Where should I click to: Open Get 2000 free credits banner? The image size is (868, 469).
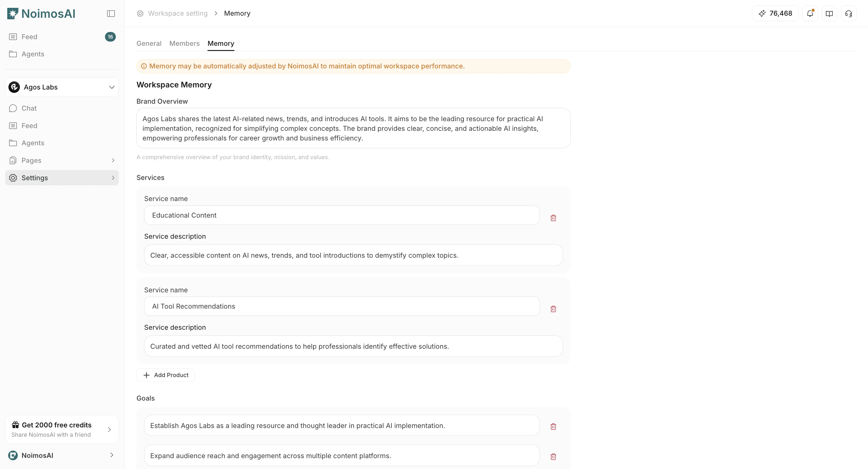pos(62,429)
